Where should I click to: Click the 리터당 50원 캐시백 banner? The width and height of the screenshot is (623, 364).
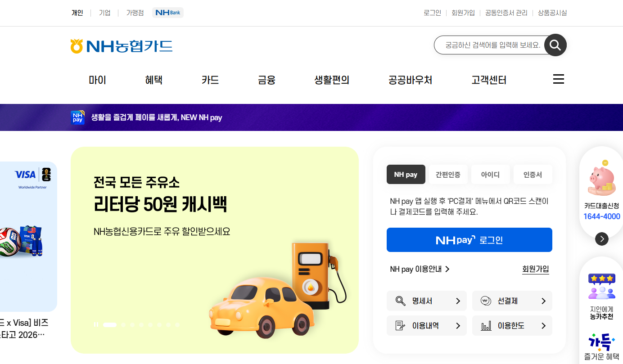[215, 250]
